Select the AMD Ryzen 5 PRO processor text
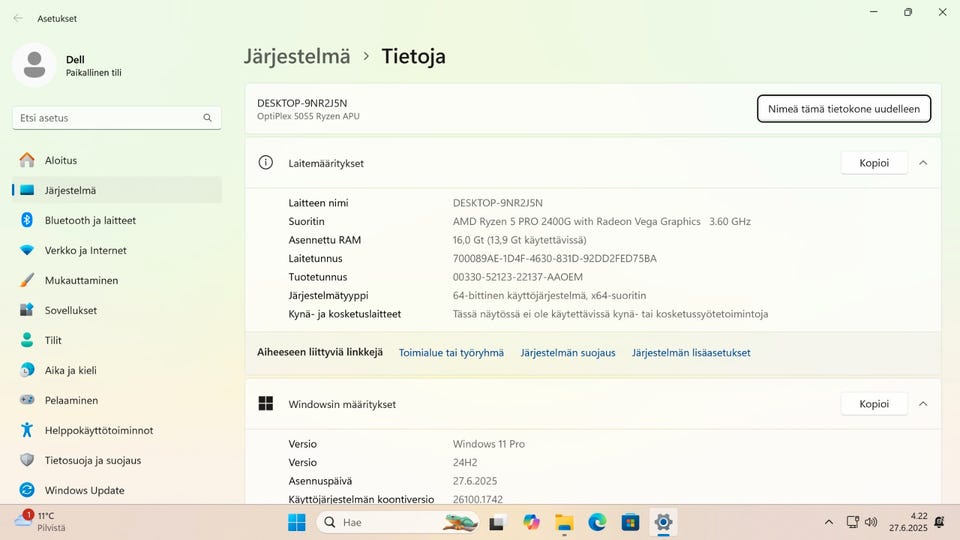The height and width of the screenshot is (540, 960). point(602,222)
